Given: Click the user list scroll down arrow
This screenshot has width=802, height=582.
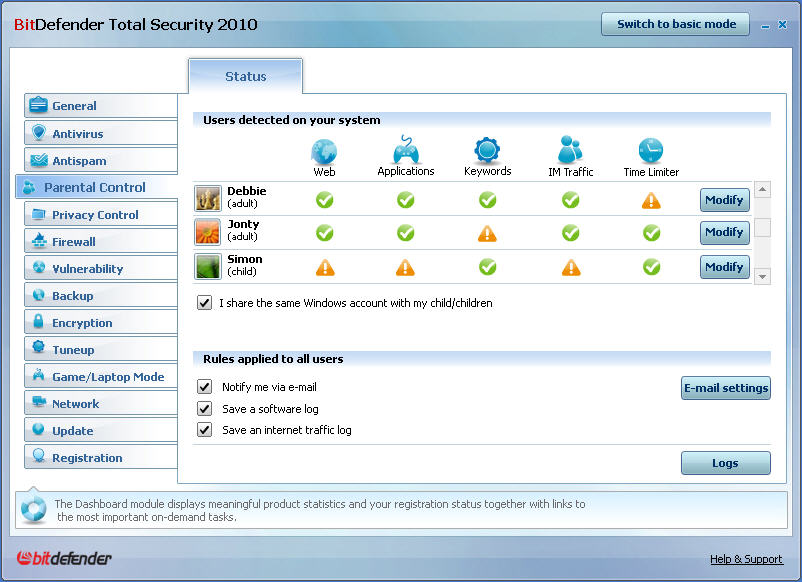Looking at the screenshot, I should 762,276.
